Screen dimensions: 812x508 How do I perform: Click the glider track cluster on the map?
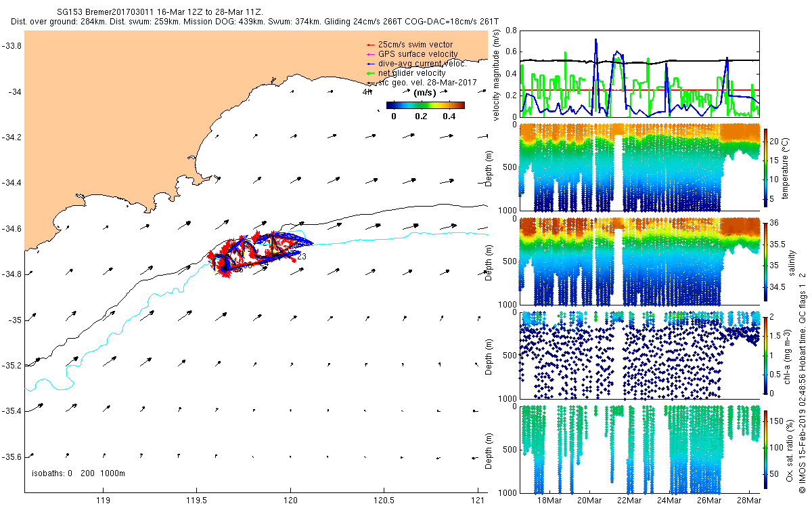tap(260, 253)
